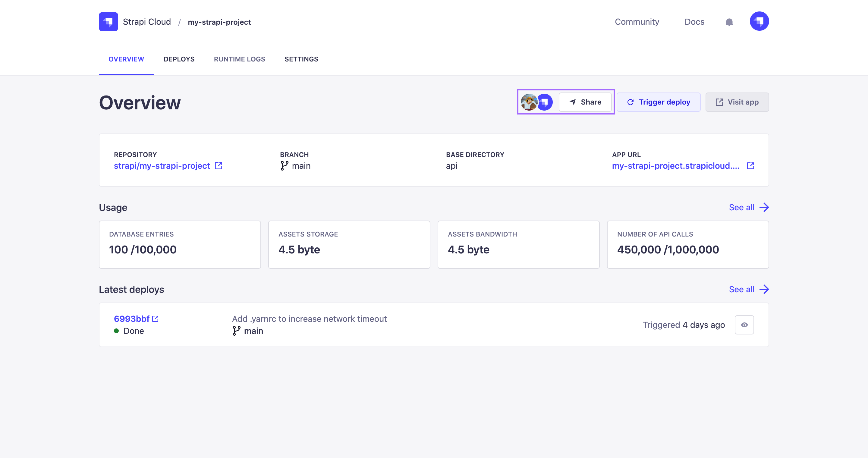Click the Usage See all arrow

click(764, 207)
